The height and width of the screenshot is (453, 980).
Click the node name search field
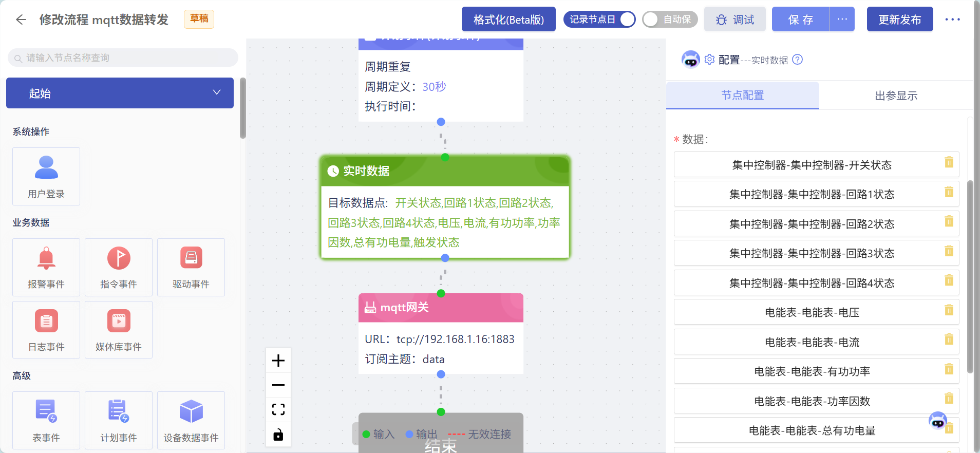click(123, 58)
